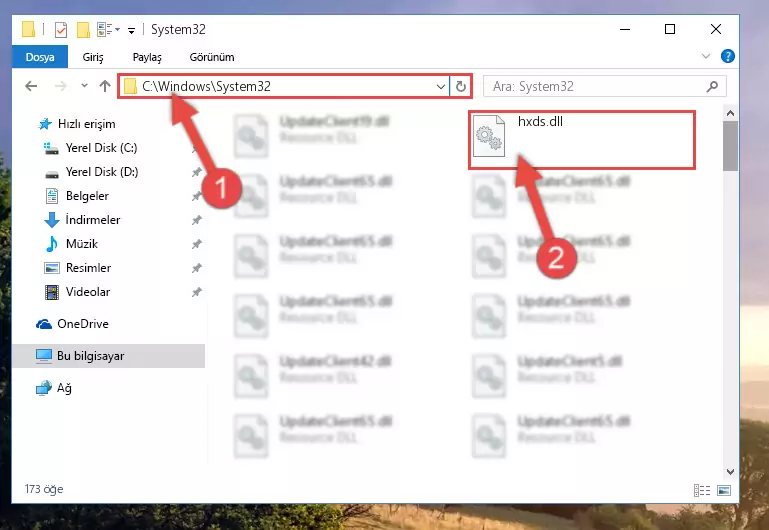This screenshot has width=769, height=530.
Task: Open the Videolar folder
Action: pos(77,292)
